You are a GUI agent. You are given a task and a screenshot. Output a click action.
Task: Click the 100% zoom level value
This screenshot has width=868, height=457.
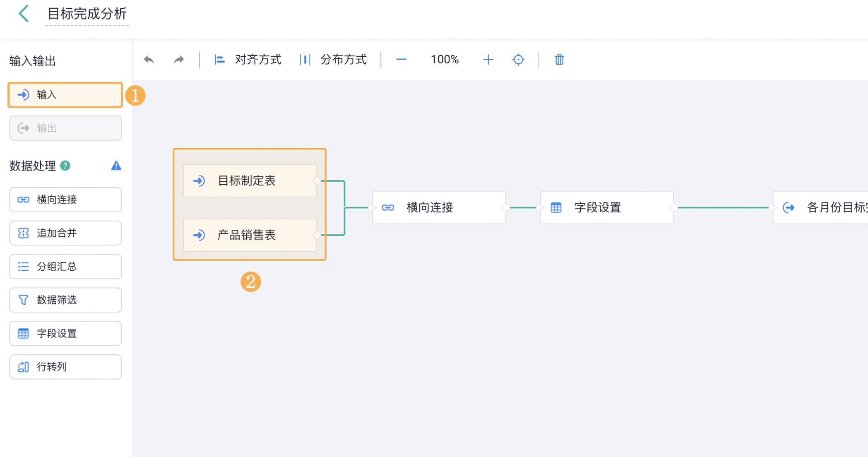444,59
